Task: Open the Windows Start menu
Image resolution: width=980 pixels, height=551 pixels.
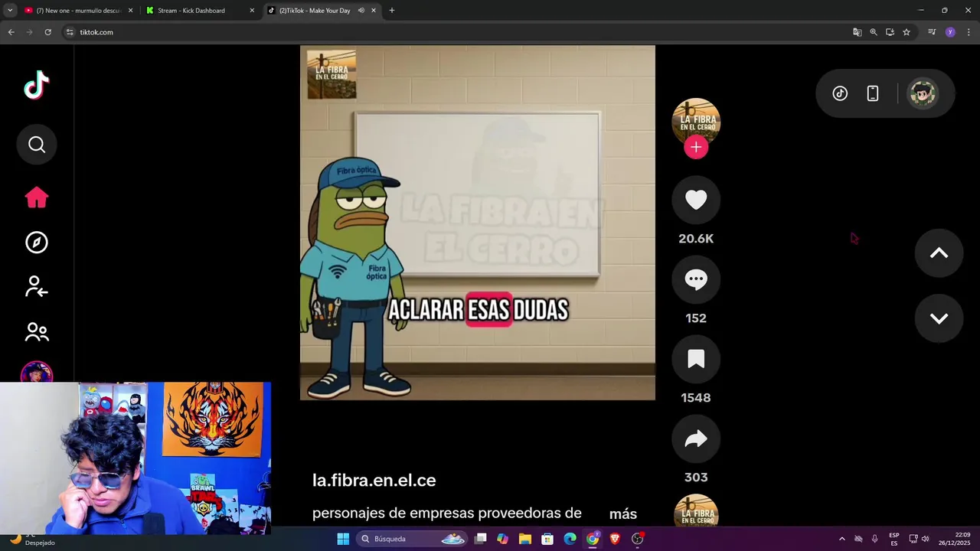Action: (343, 539)
